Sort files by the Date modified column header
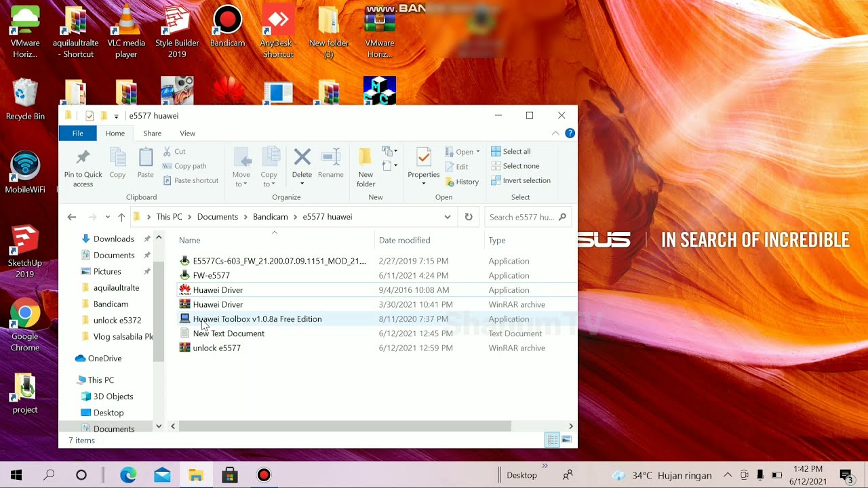This screenshot has width=868, height=488. 405,240
